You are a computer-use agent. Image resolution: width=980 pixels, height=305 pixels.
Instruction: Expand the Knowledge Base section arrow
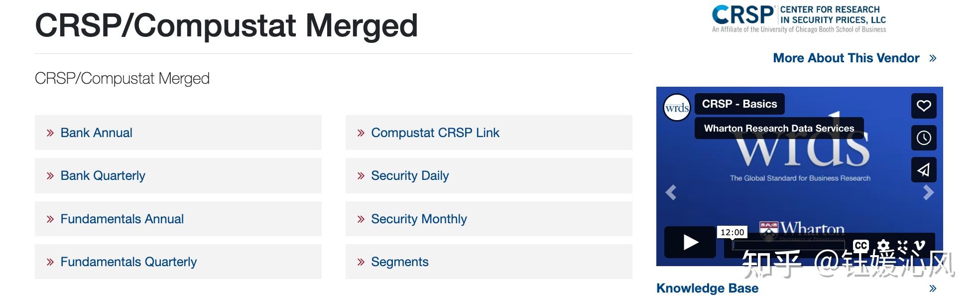[x=933, y=288]
